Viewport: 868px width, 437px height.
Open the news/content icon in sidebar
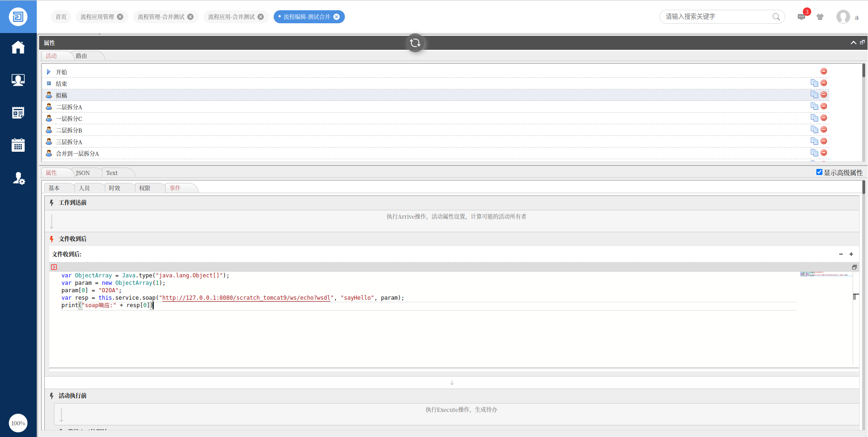(18, 113)
